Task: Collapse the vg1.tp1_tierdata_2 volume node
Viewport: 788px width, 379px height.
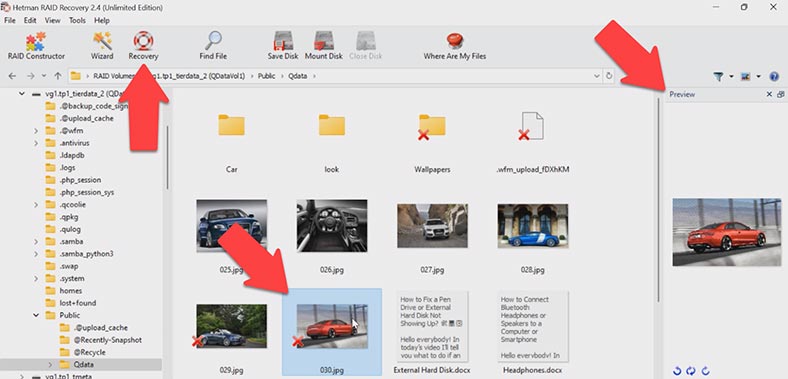Action: pyautogui.click(x=22, y=93)
